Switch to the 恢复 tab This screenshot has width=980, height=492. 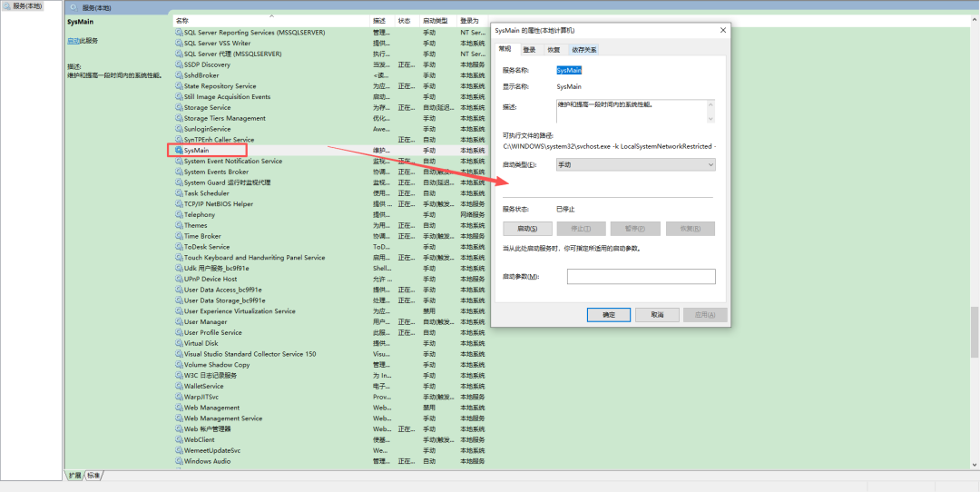pos(554,49)
